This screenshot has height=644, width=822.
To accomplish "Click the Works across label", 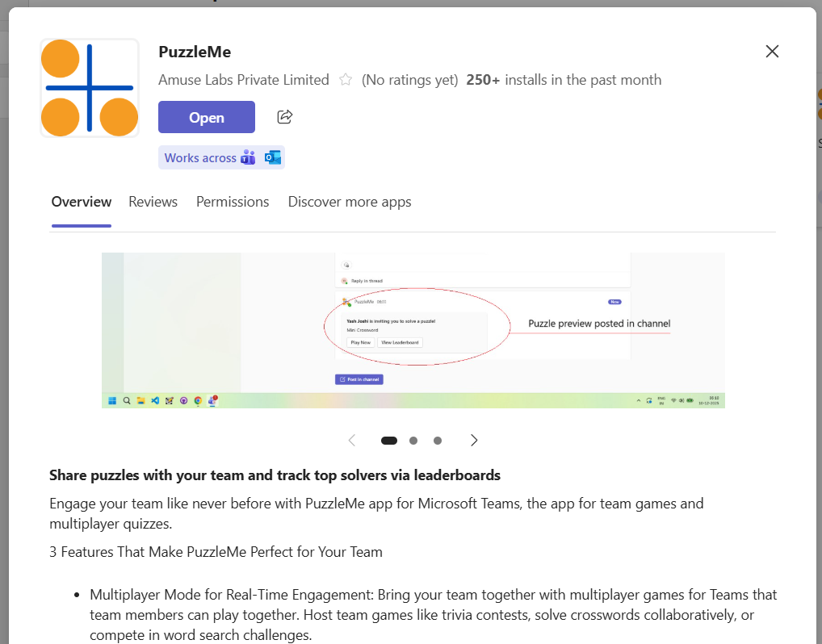I will tap(200, 158).
